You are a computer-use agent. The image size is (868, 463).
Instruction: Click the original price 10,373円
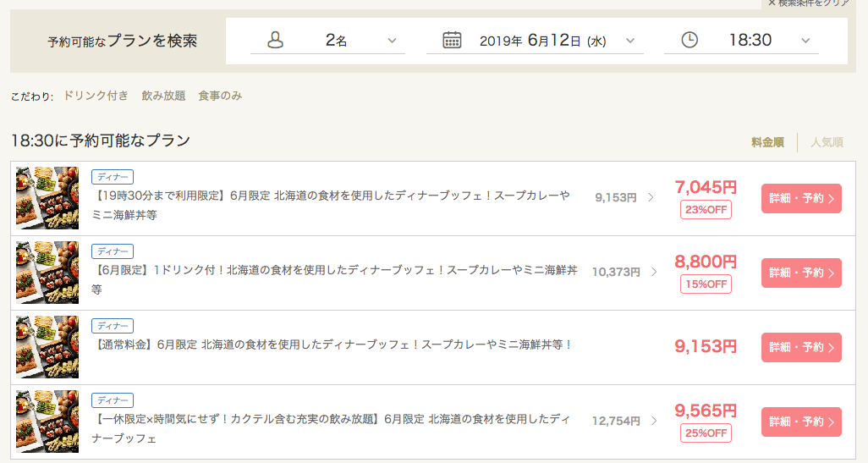point(616,272)
